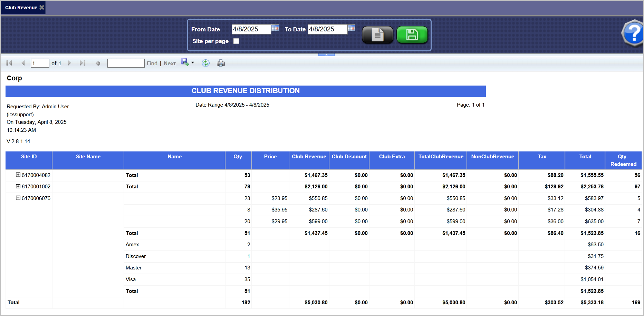Refresh the report with the refresh icon
This screenshot has height=316, width=644.
coord(205,63)
